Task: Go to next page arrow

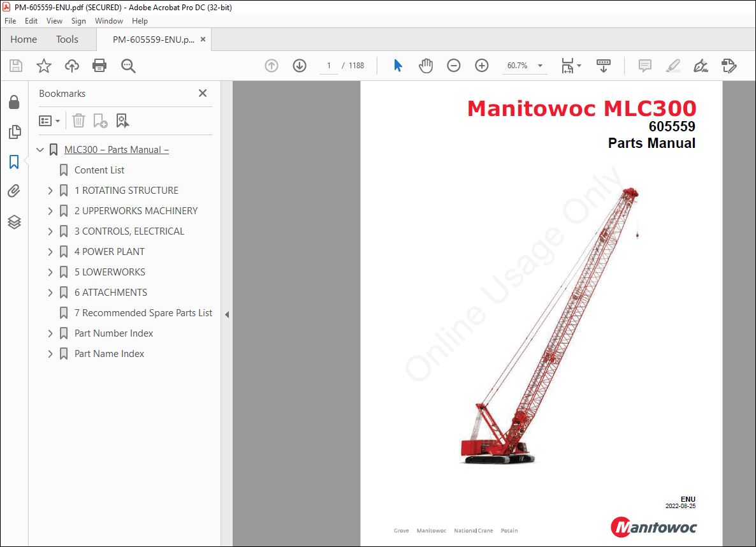Action: pos(300,66)
